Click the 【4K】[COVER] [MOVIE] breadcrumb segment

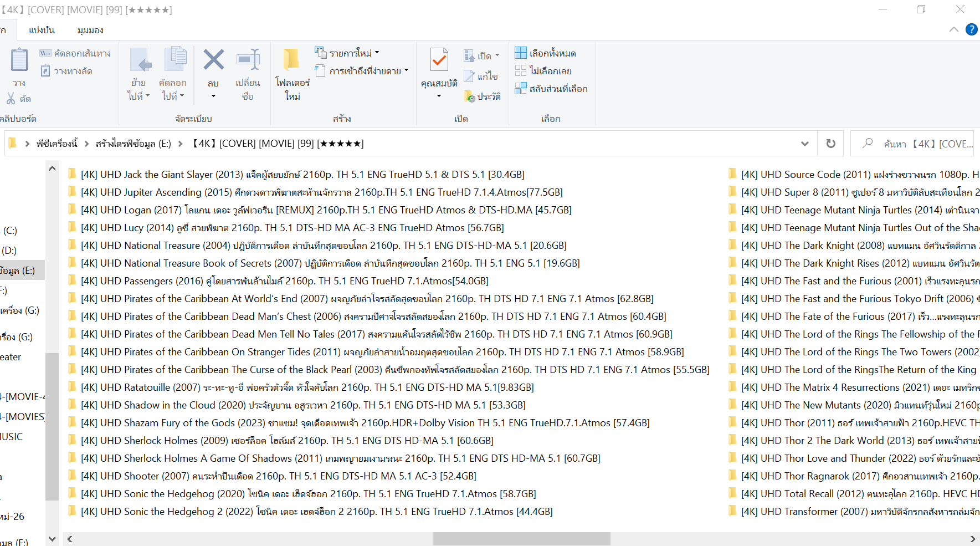276,144
